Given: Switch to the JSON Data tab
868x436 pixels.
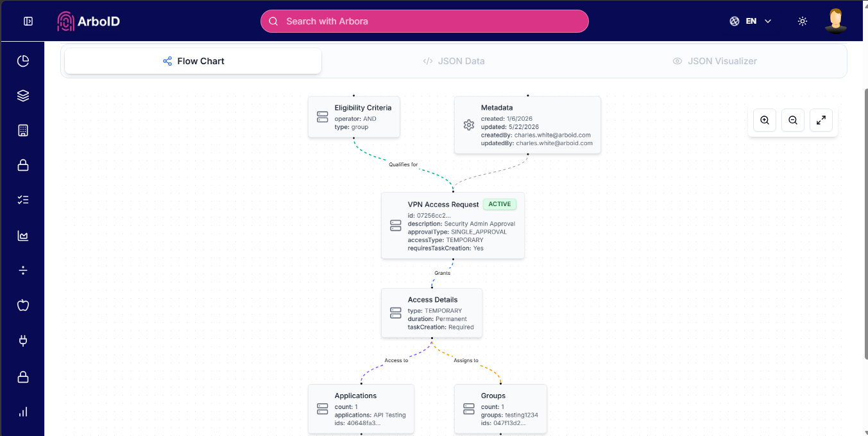Looking at the screenshot, I should [x=454, y=61].
